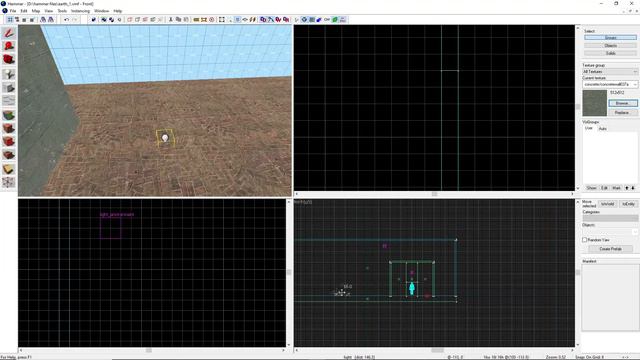Open the Map menu
Image resolution: width=640 pixels, height=360 pixels.
(x=36, y=11)
